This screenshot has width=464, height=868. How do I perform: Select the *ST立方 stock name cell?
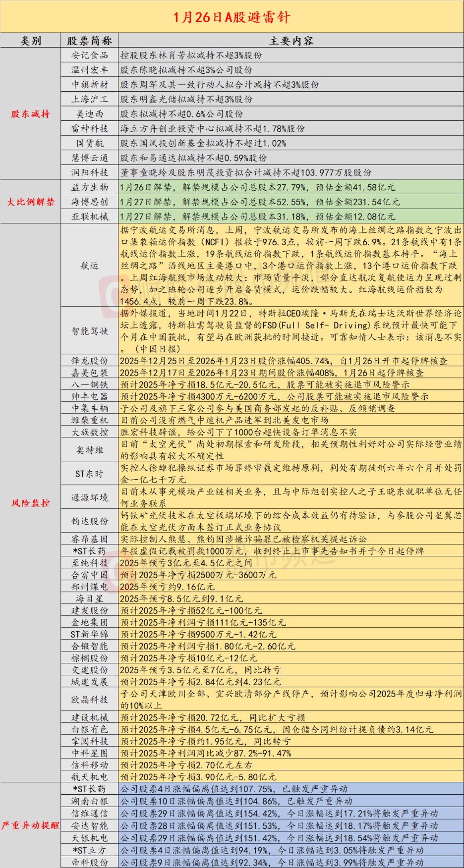tap(89, 850)
